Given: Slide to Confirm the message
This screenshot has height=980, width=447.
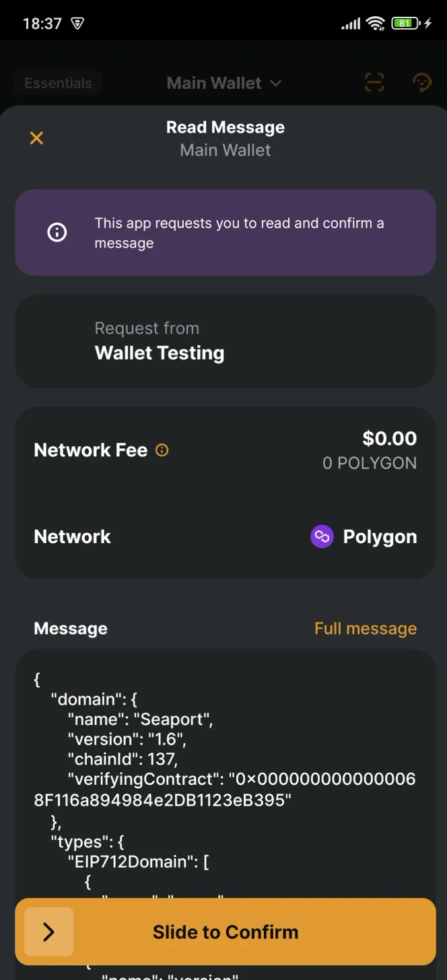Looking at the screenshot, I should (226, 932).
